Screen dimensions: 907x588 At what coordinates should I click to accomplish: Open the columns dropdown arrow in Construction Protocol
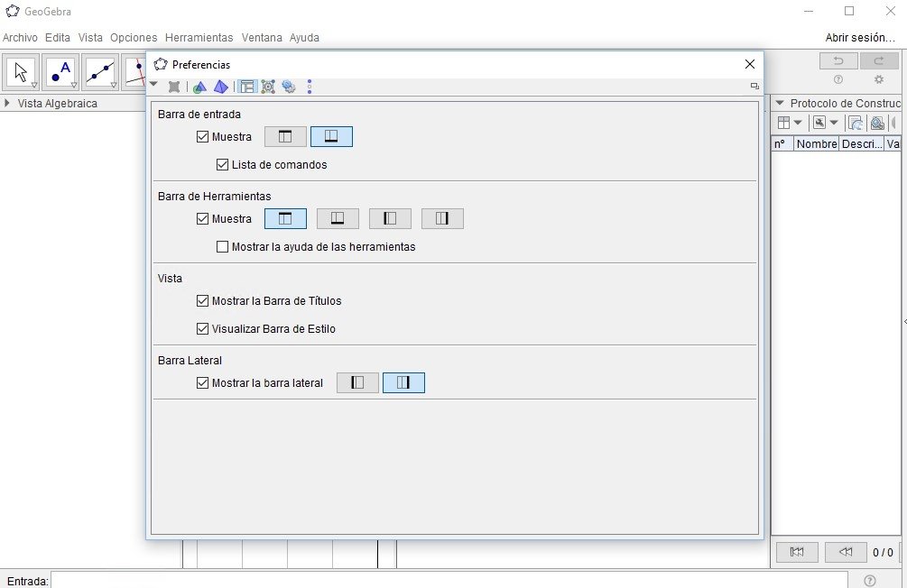click(x=798, y=123)
